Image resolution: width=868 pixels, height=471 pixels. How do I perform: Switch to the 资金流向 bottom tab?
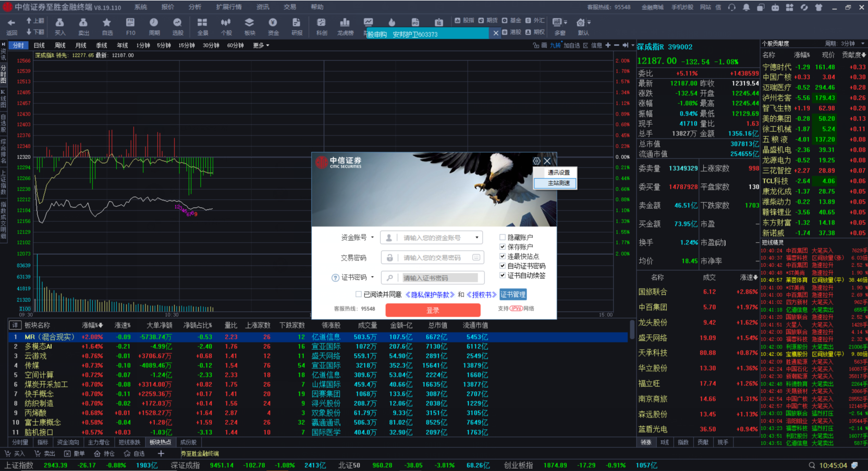pyautogui.click(x=68, y=442)
